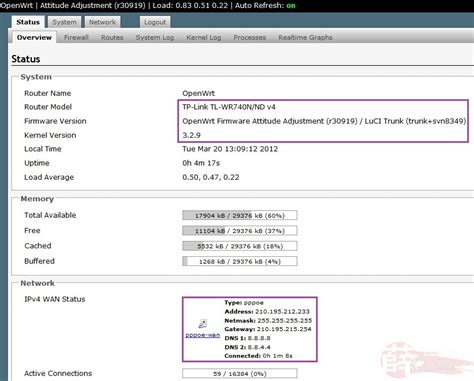
Task: Click the 'Connected: 0h 1m 8s' entry
Action: (x=258, y=356)
